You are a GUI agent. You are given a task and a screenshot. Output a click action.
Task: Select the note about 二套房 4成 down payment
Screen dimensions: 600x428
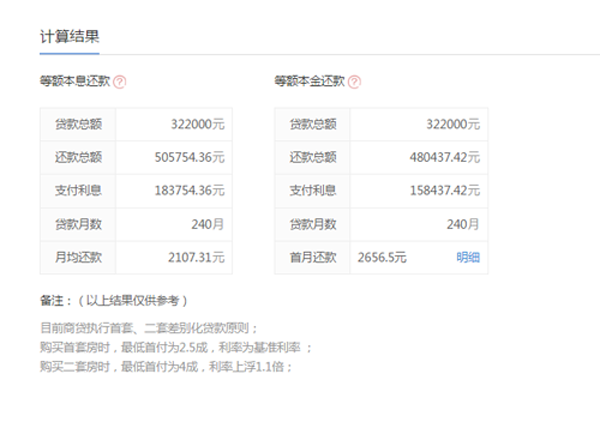click(x=167, y=365)
